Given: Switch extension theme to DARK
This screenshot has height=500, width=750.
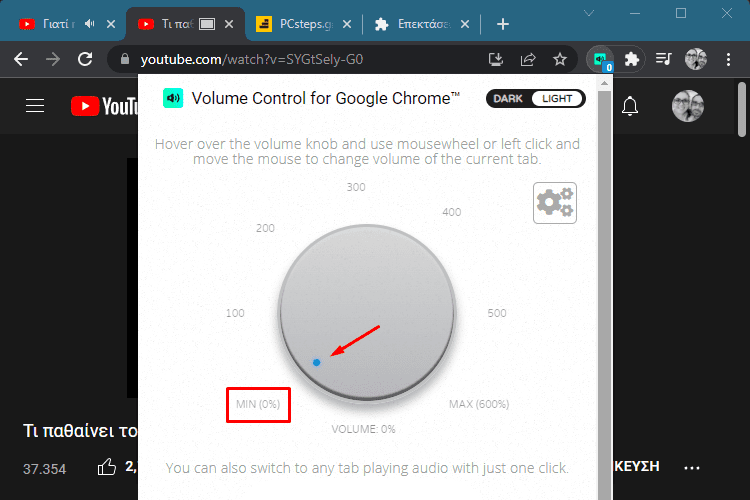Looking at the screenshot, I should 508,99.
